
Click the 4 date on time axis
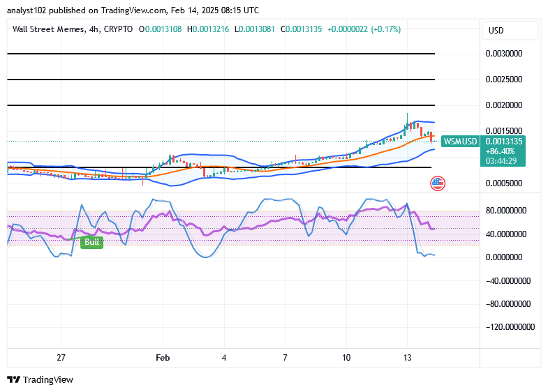coord(224,358)
